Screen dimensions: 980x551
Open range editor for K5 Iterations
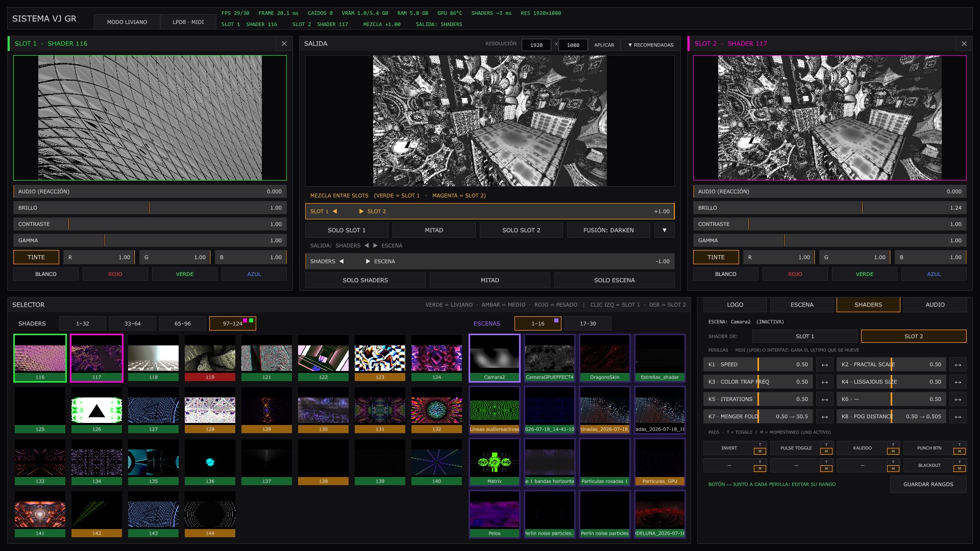pyautogui.click(x=824, y=399)
